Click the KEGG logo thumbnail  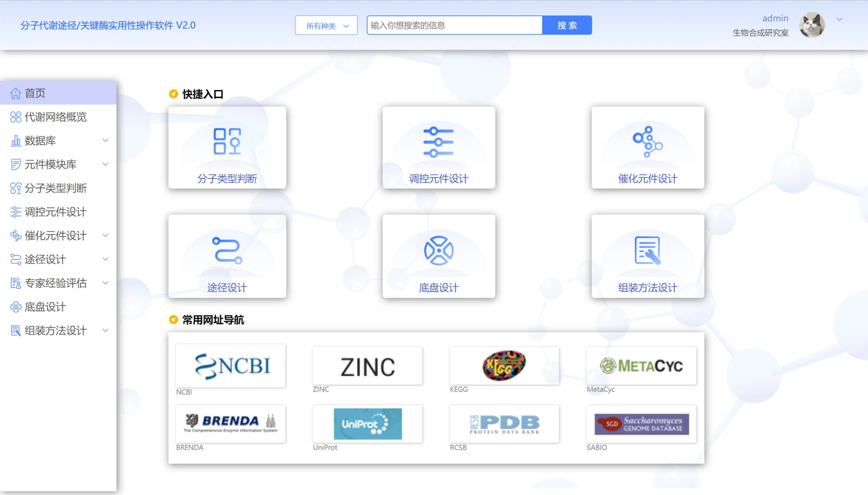pyautogui.click(x=504, y=366)
